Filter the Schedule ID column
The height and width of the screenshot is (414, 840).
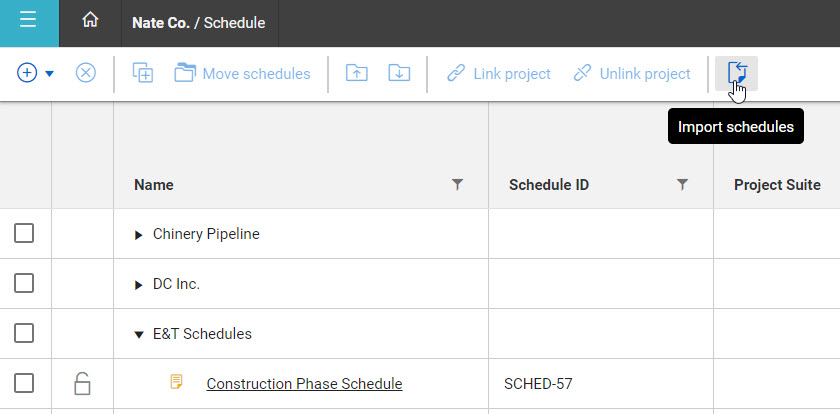[x=683, y=184]
